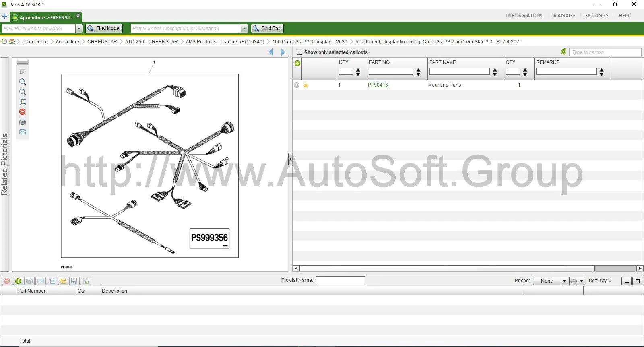Enable Show only selected callouts
The image size is (644, 347).
[x=299, y=52]
